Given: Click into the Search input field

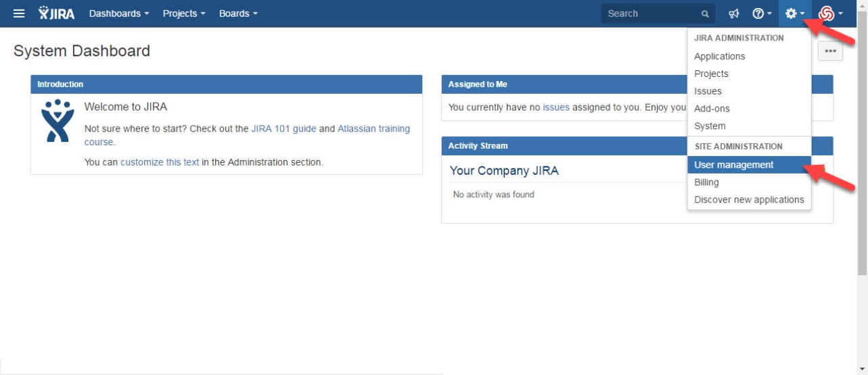Looking at the screenshot, I should point(649,14).
